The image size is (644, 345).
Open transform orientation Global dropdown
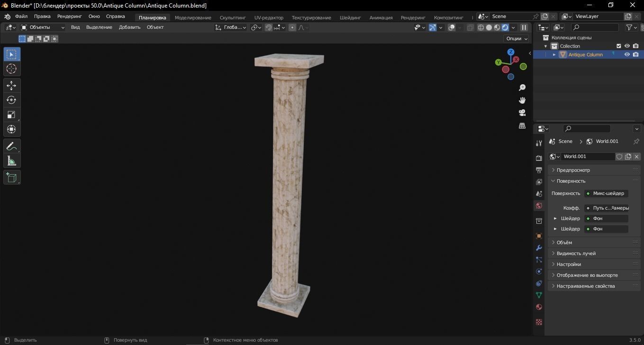[x=231, y=27]
